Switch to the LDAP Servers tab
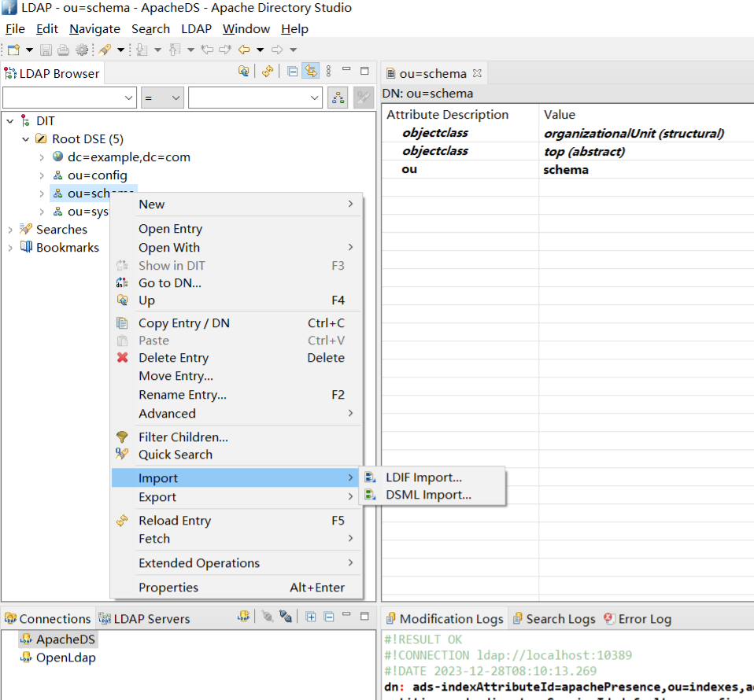Viewport: 754px width, 700px height. click(145, 619)
